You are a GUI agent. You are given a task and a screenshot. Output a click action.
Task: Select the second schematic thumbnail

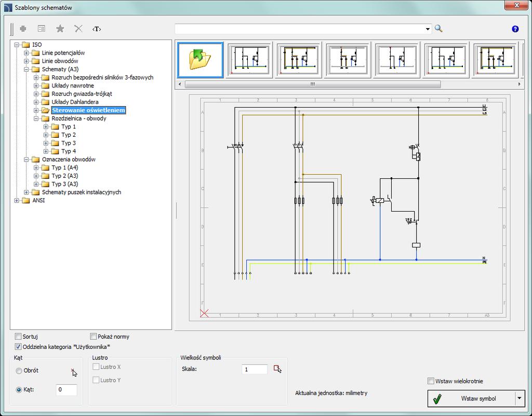[249, 60]
